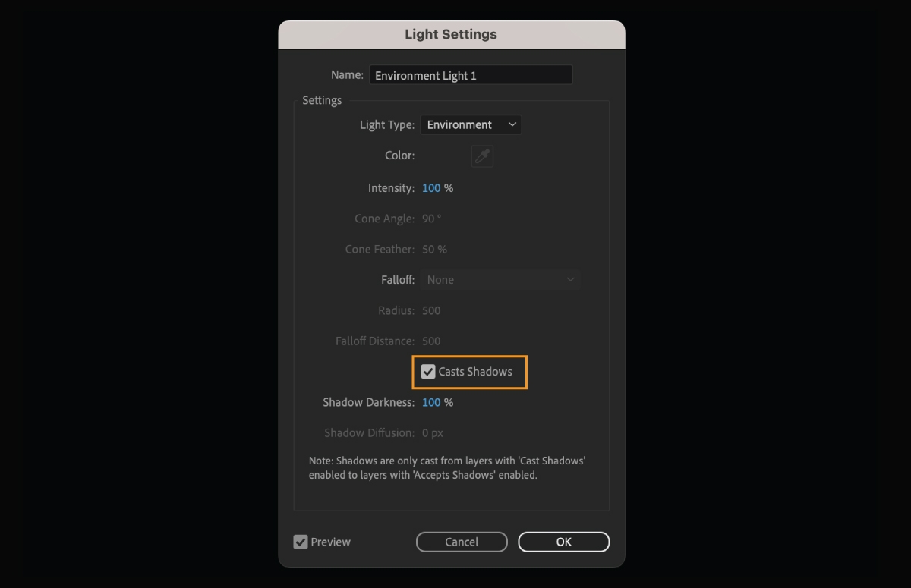Screen dimensions: 911x588
Task: Adjust the Intensity value of 100%
Action: click(x=433, y=187)
